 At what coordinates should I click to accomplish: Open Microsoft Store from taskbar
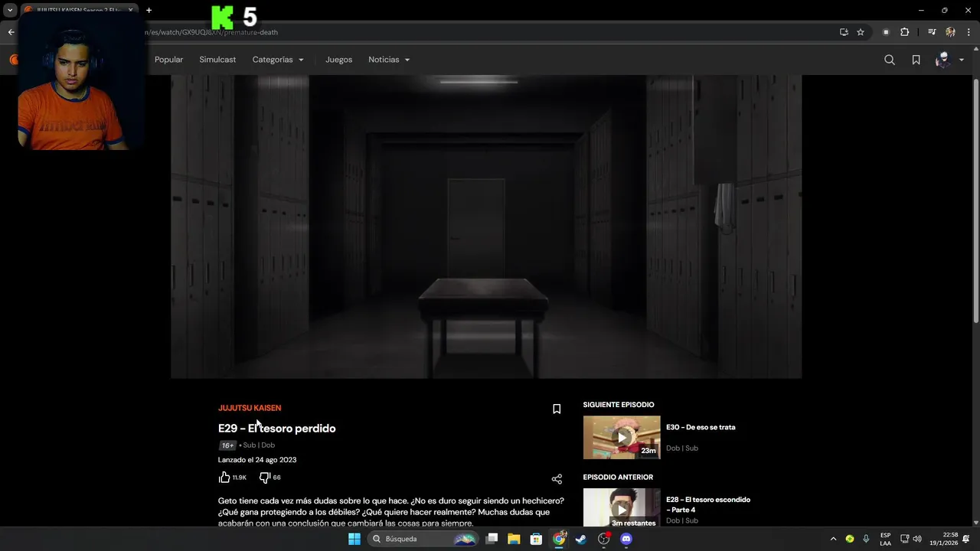pyautogui.click(x=537, y=539)
